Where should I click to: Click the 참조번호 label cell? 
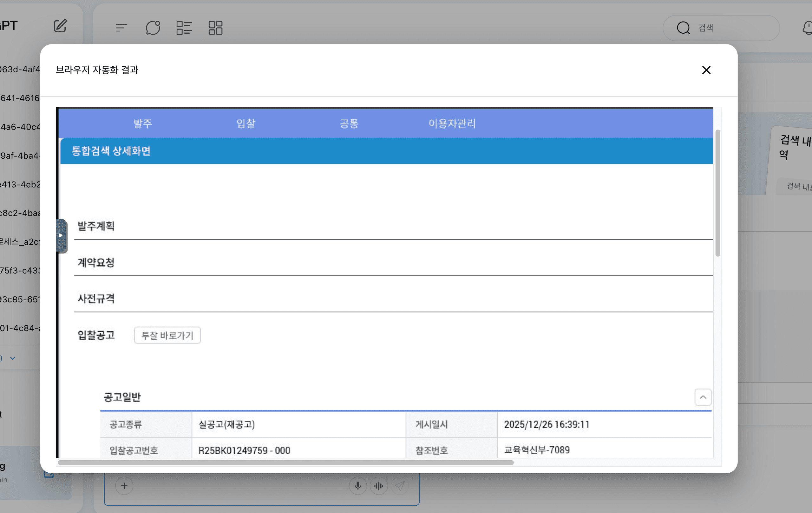(452, 448)
